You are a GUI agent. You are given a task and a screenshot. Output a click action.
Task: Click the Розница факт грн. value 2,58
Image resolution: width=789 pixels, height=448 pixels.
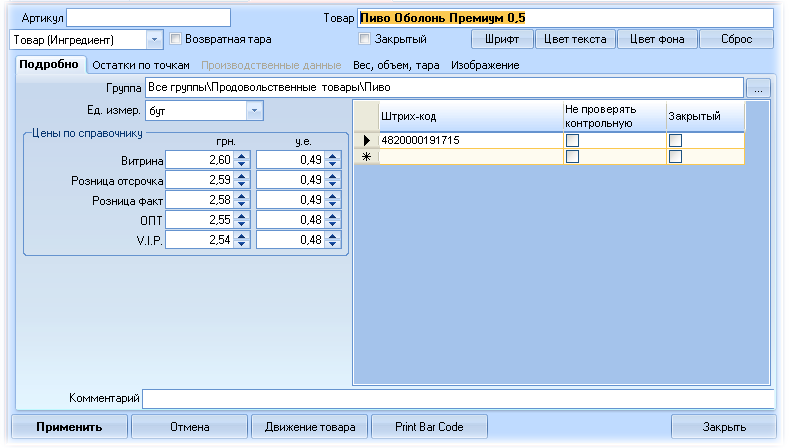pyautogui.click(x=200, y=200)
